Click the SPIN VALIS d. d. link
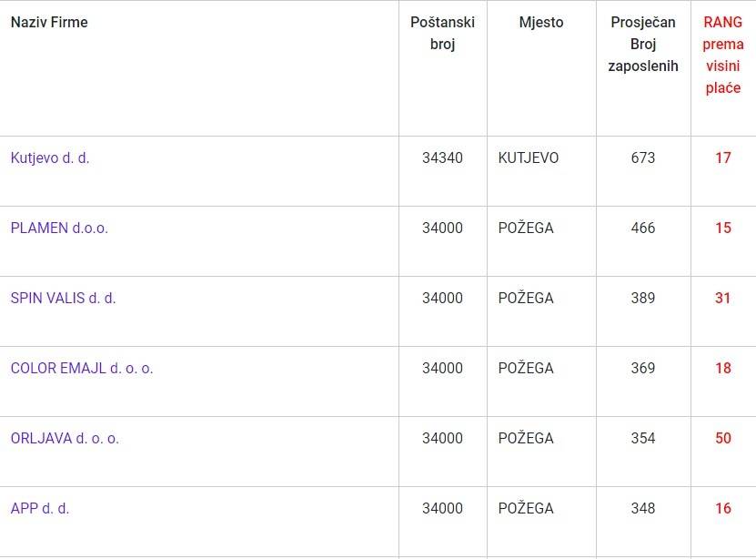 pyautogui.click(x=63, y=298)
